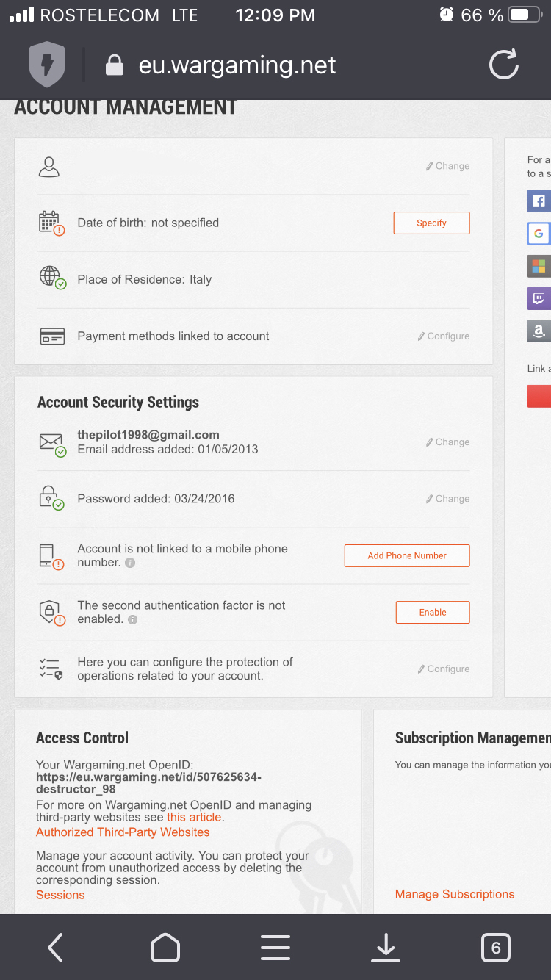Reload the page with refresh icon
The image size is (551, 980).
coord(504,65)
